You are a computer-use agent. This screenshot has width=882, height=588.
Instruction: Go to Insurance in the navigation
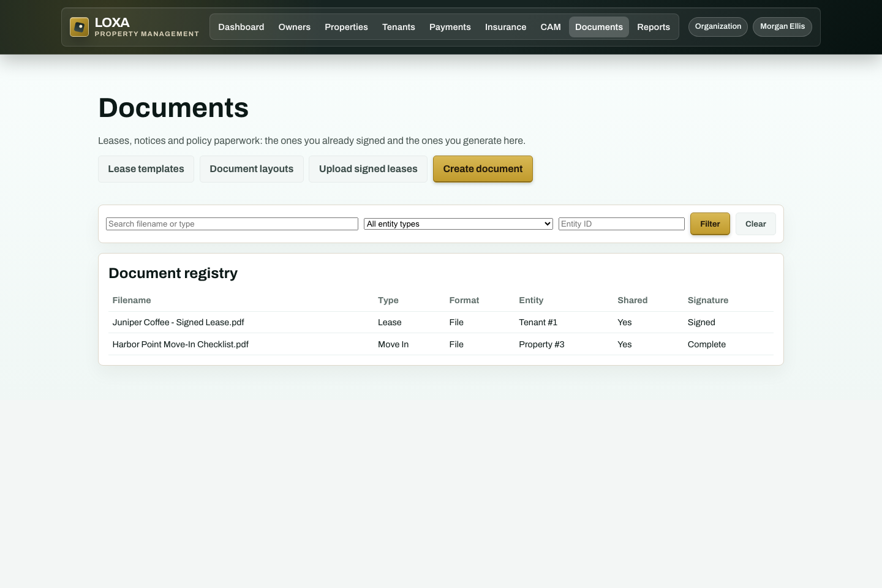click(x=506, y=27)
